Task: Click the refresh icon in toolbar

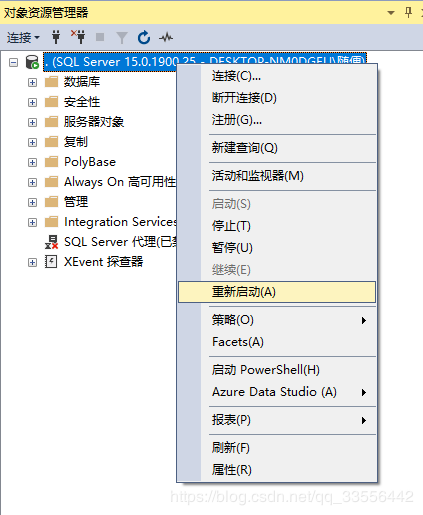Action: [x=144, y=37]
